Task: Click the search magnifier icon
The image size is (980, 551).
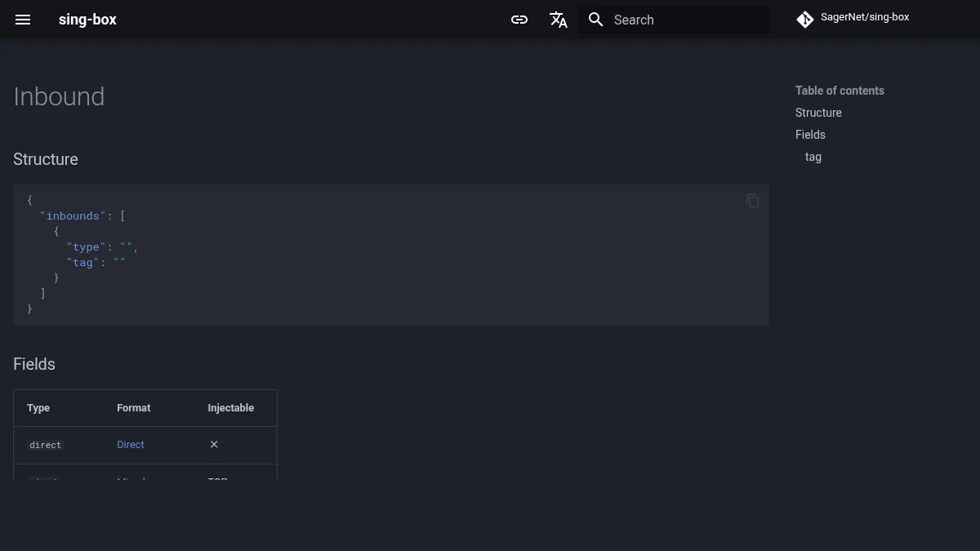Action: pos(596,20)
